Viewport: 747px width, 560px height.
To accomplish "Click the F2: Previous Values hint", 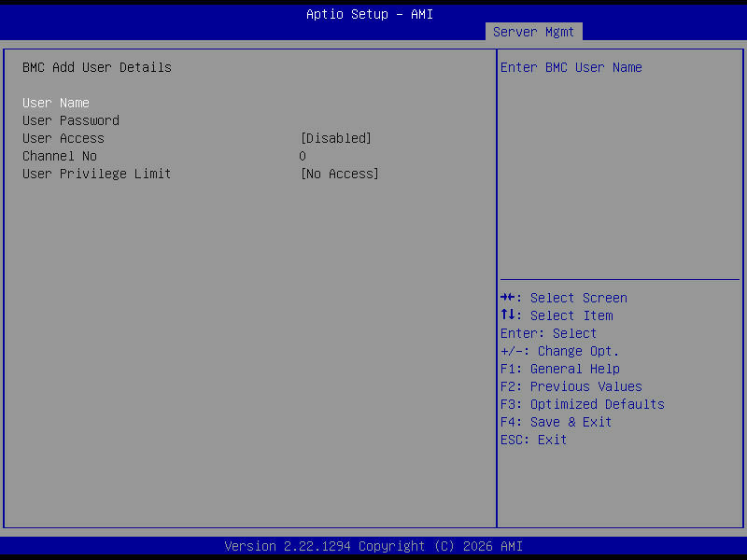I will tap(571, 386).
